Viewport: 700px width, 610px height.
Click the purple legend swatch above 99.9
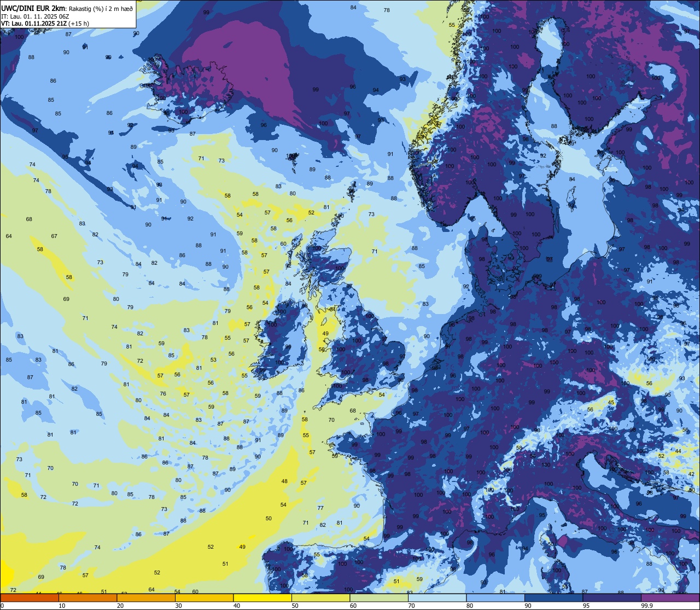[x=670, y=597]
